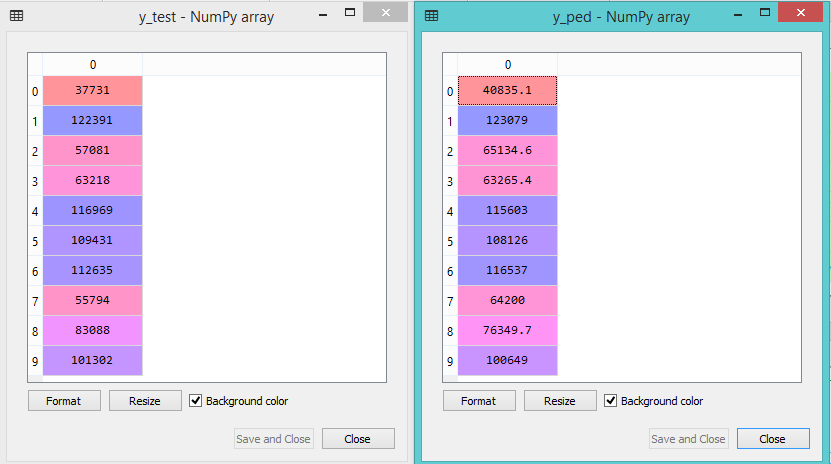The image size is (831, 464).
Task: Close y_test window with the X button
Action: click(386, 12)
